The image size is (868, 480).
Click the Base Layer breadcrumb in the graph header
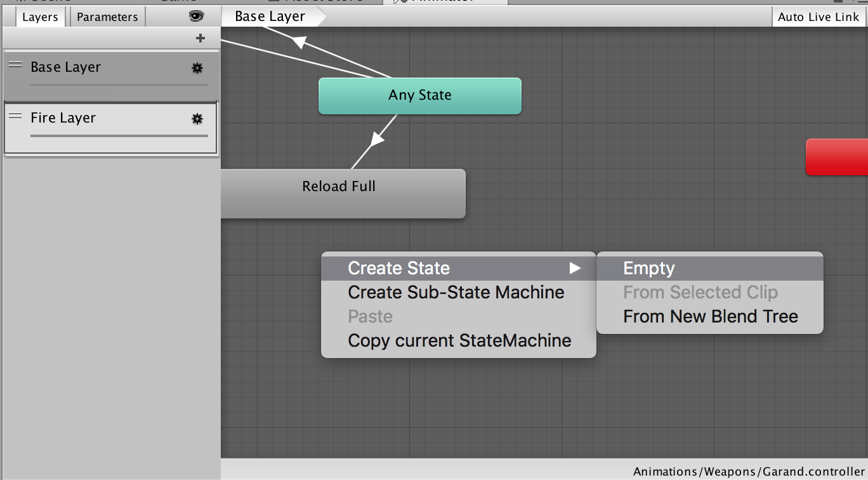point(270,17)
